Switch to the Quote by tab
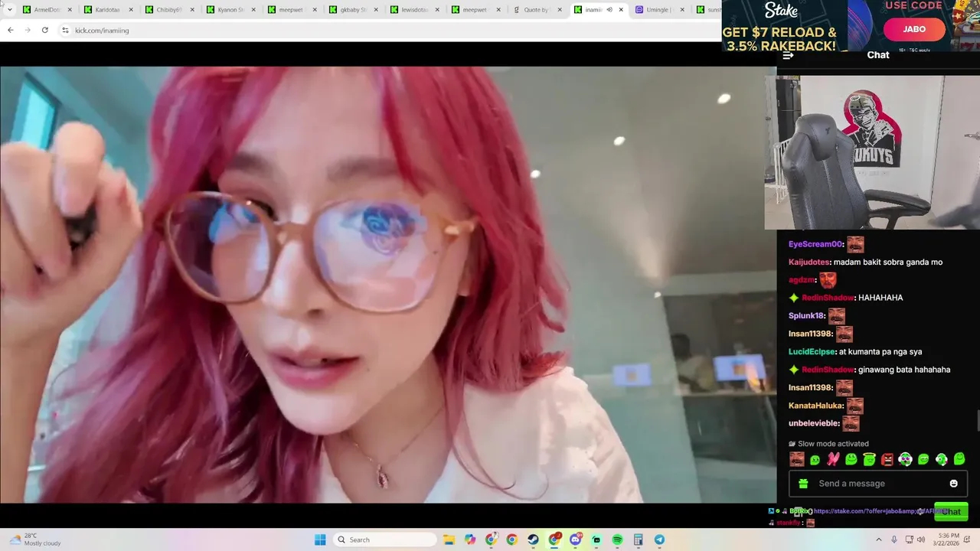This screenshot has width=980, height=551. (537, 10)
